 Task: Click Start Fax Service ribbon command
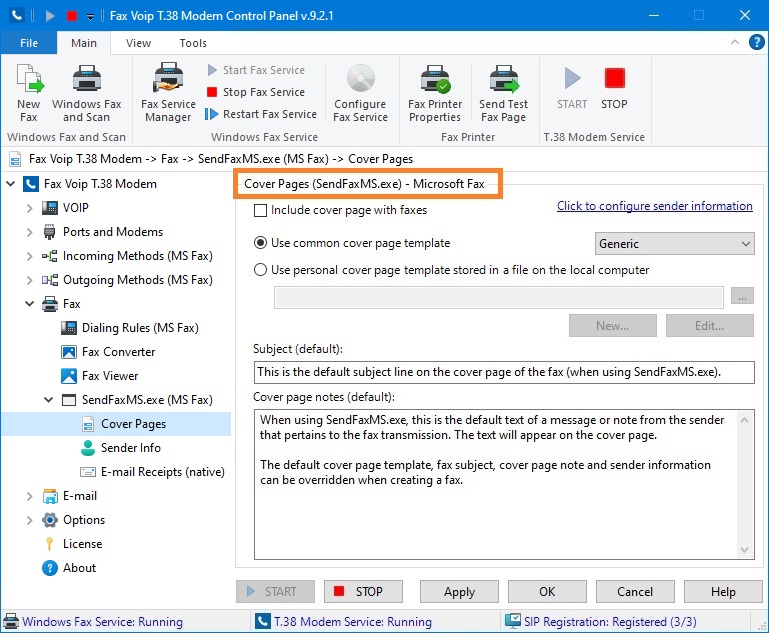(x=256, y=70)
